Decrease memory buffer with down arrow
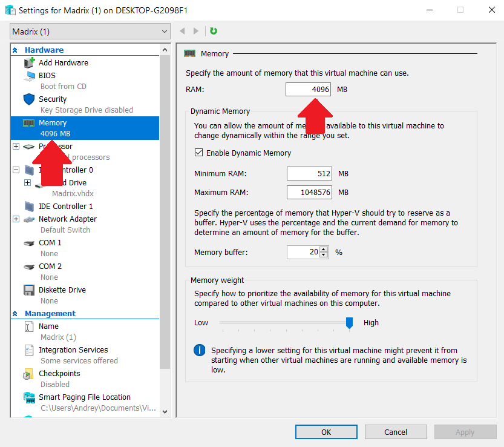This screenshot has width=504, height=447. 324,255
